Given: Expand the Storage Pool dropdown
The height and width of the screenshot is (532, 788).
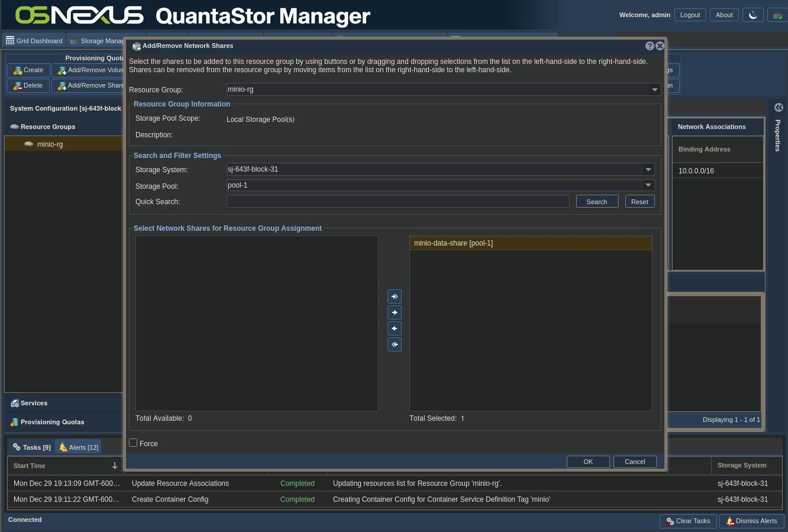Looking at the screenshot, I should [648, 185].
